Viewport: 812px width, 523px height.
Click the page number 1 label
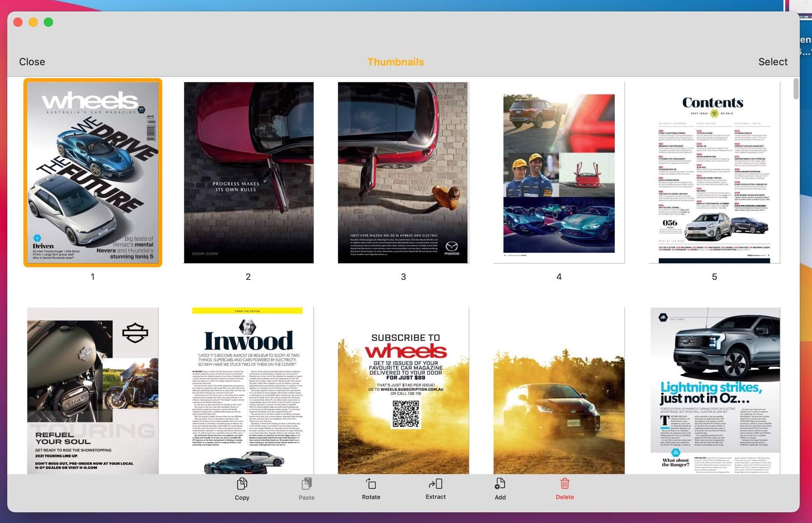(x=93, y=277)
